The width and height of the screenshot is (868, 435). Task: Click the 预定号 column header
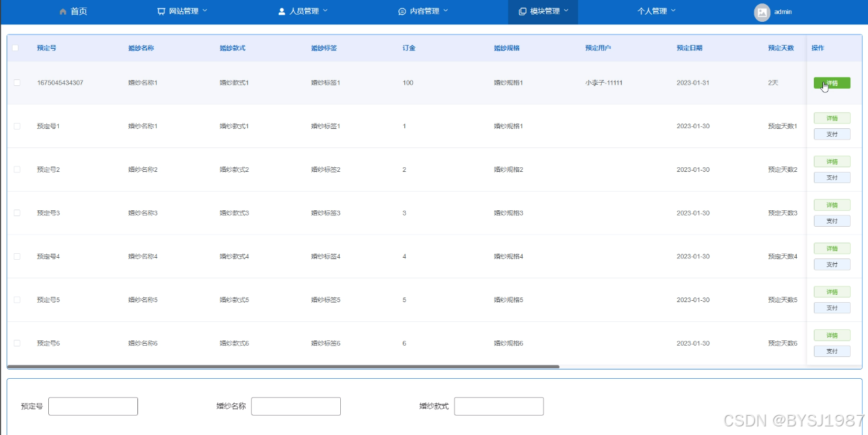(46, 48)
